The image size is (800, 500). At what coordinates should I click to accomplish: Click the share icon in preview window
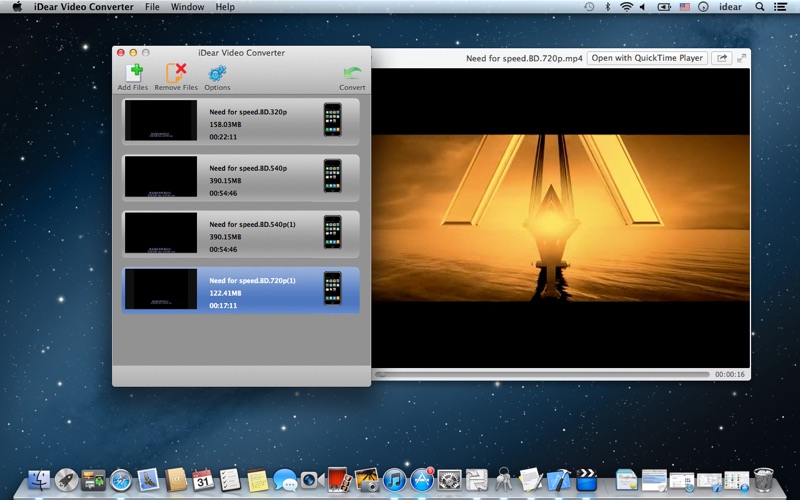pos(722,58)
